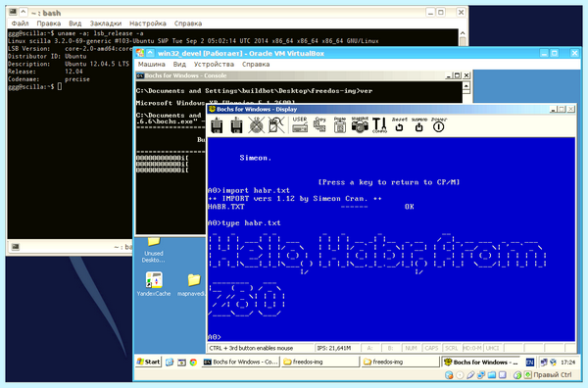Click the Правый Ctrl host key label

tap(553, 375)
